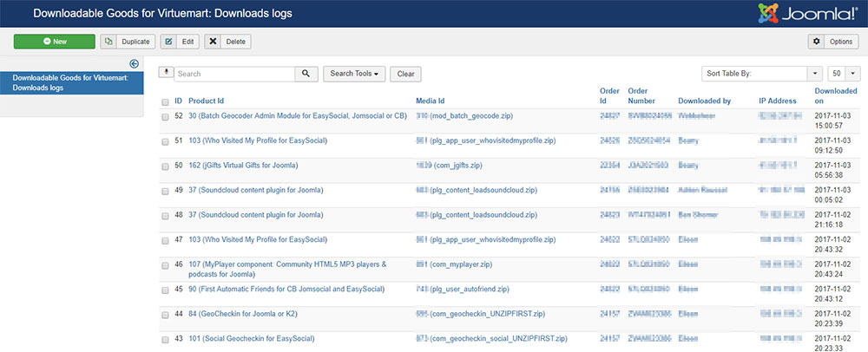Click the green New button
This screenshot has height=352, width=868.
[x=54, y=42]
